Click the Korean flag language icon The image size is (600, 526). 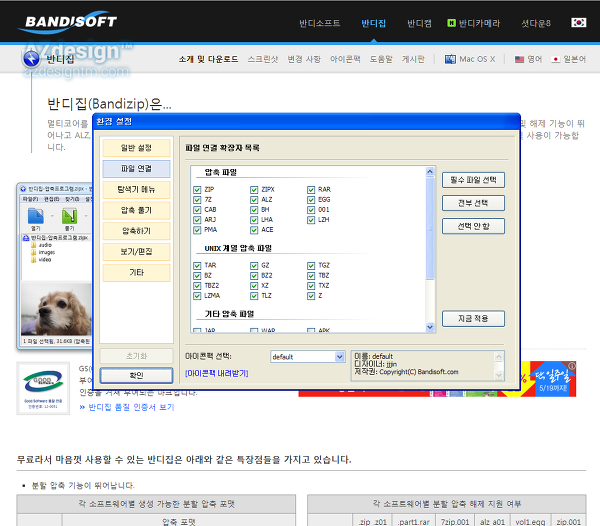(578, 23)
